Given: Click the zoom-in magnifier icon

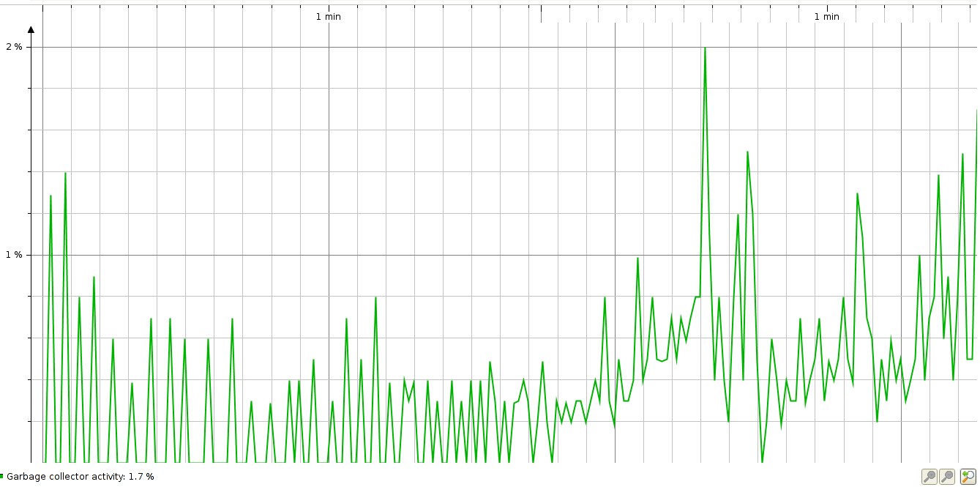Looking at the screenshot, I should pos(929,476).
